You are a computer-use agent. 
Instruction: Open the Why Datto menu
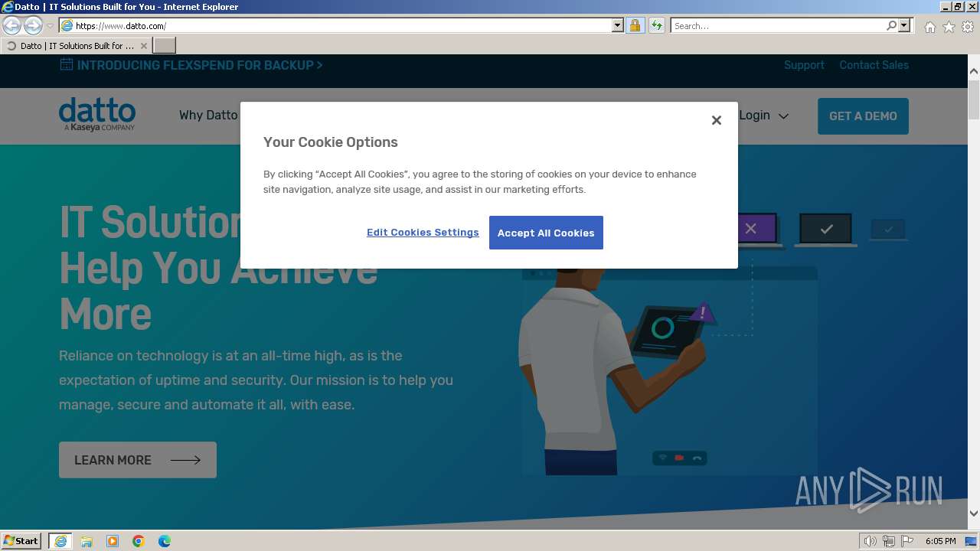pos(208,116)
